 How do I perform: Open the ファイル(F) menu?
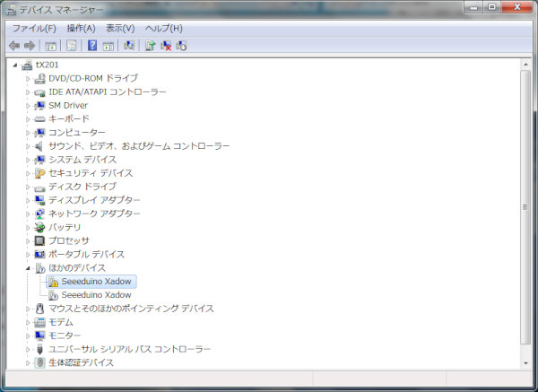click(33, 29)
